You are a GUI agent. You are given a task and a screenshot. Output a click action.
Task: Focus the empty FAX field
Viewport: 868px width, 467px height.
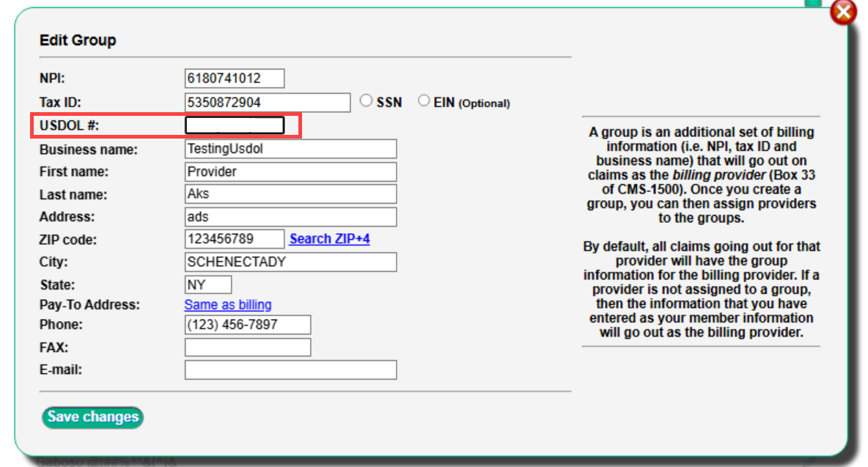tap(247, 347)
